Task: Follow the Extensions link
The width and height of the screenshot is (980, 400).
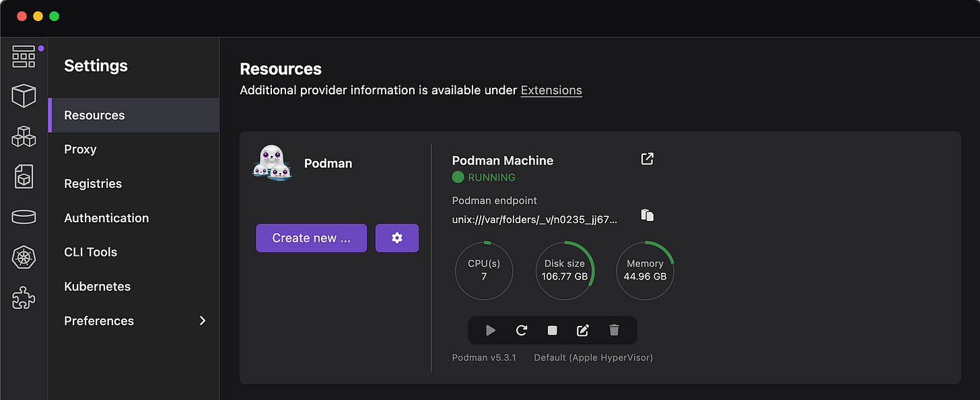Action: 551,90
